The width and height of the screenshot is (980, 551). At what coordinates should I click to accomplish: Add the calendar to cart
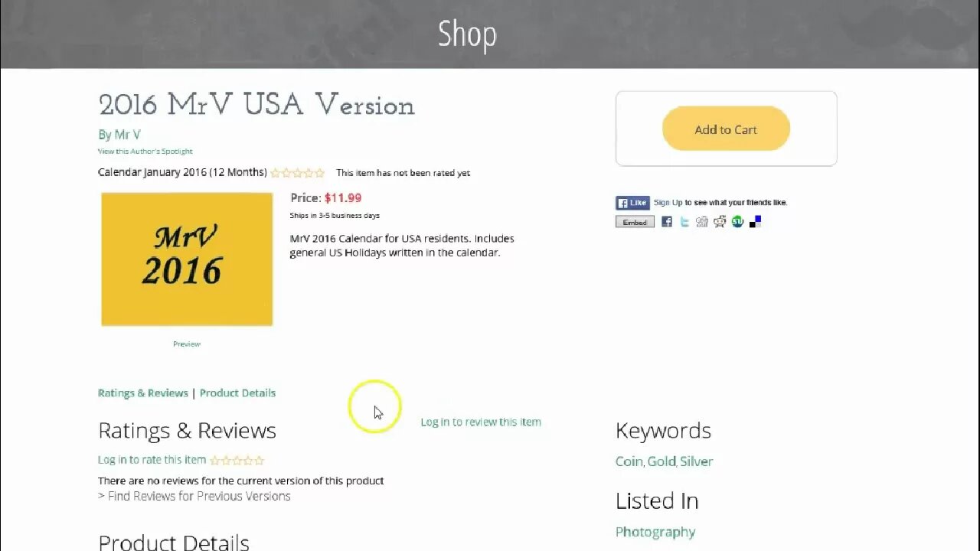[x=726, y=129]
